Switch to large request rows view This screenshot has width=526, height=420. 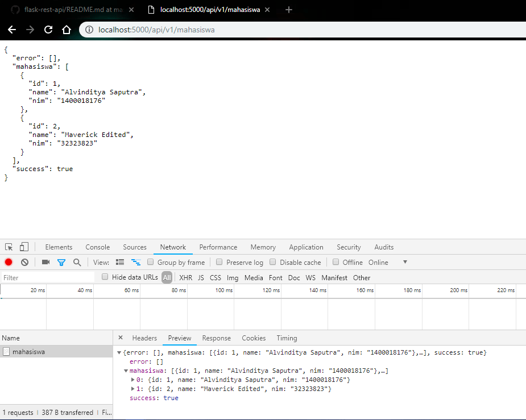[120, 262]
